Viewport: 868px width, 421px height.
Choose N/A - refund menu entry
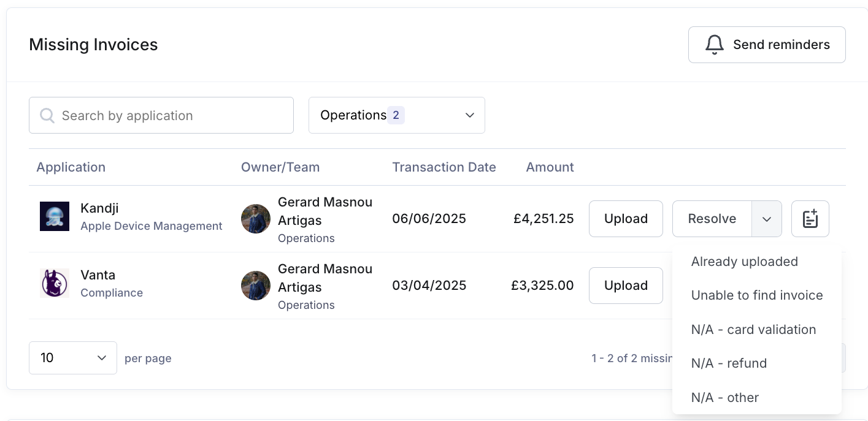729,363
